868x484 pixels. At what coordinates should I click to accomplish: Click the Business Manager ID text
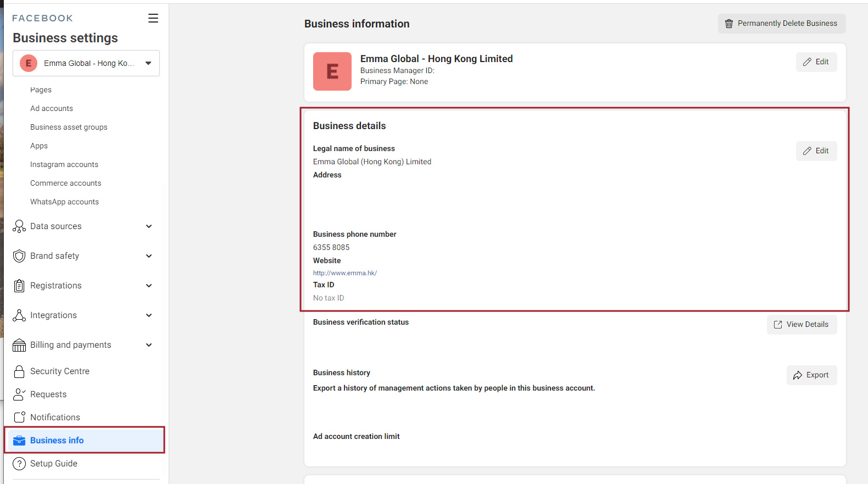coord(397,71)
